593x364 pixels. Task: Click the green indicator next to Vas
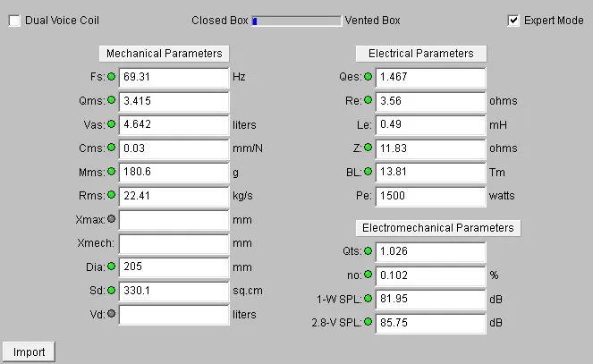tap(112, 124)
